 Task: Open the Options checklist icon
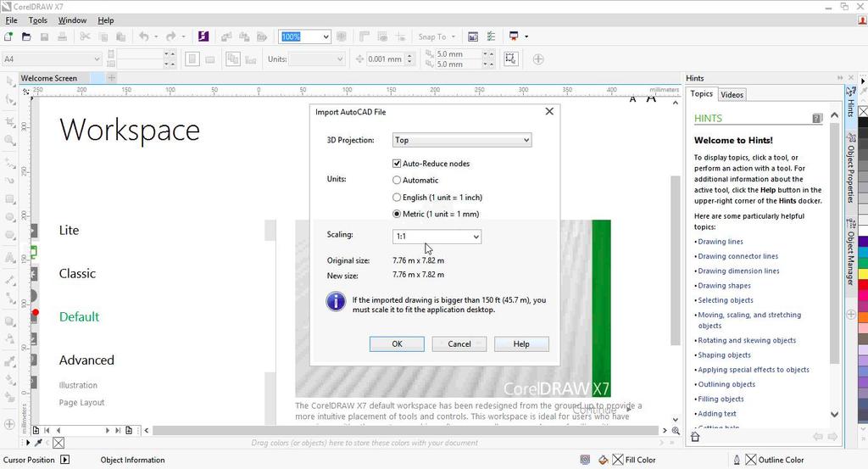[x=491, y=36]
